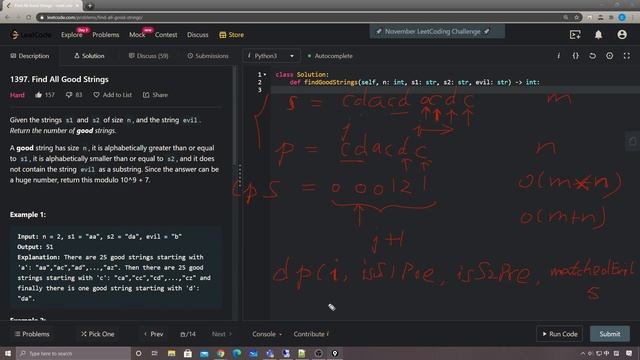Go to Prev problem
Viewport: 640px width, 360px height.
(153, 334)
